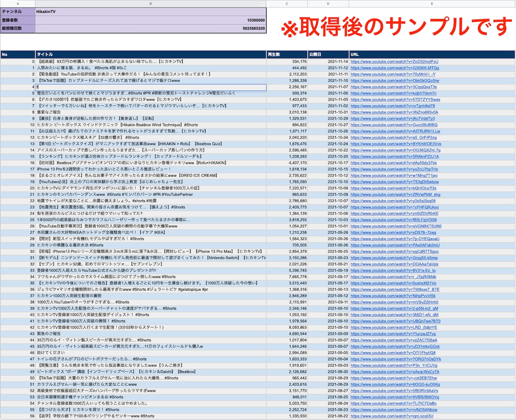Select column D header
516x420 pixels.
click(x=328, y=3)
